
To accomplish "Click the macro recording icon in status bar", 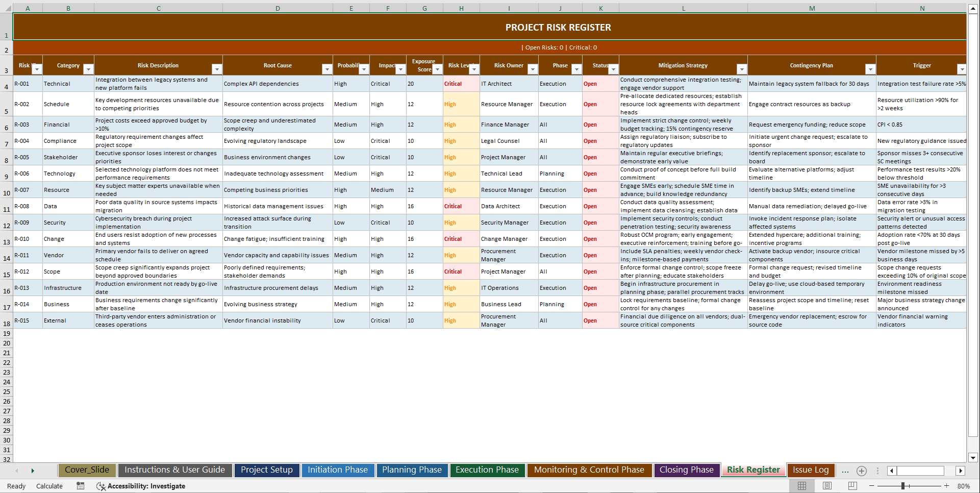I will coord(80,486).
